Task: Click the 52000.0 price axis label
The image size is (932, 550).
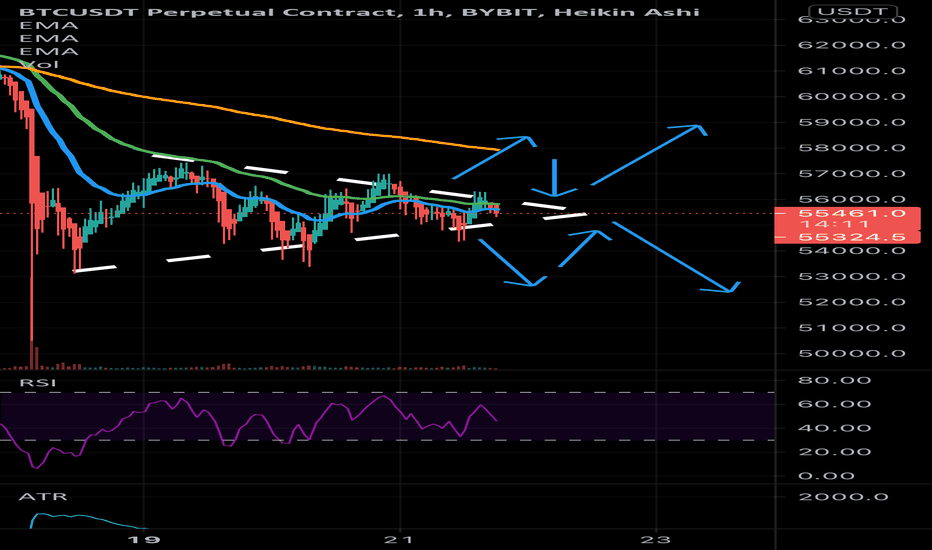Action: coord(852,302)
